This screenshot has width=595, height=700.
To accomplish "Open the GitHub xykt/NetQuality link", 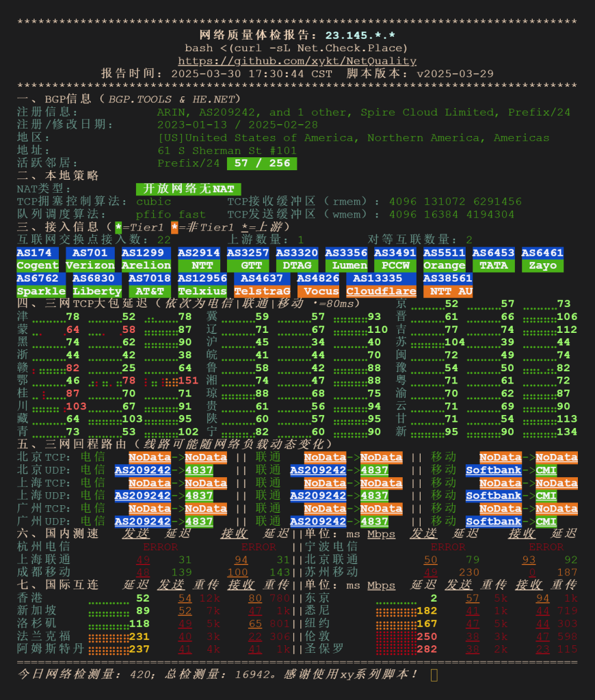I will [297, 61].
